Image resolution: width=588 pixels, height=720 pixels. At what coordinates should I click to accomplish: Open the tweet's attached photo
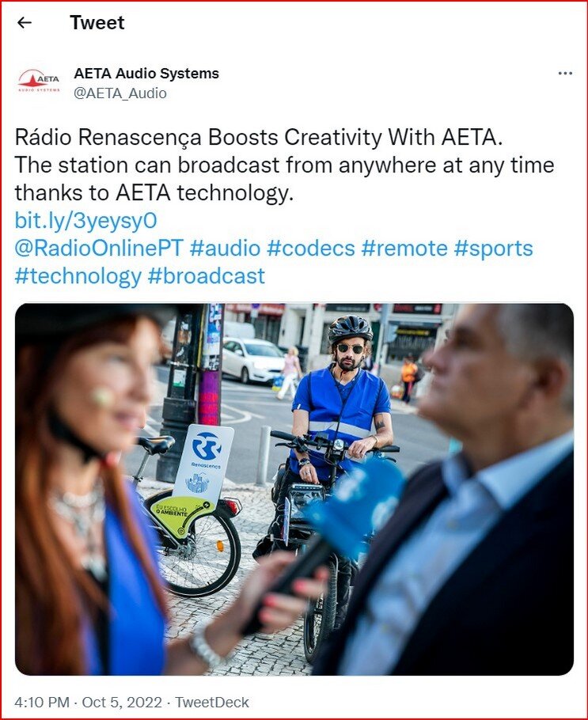tap(294, 489)
